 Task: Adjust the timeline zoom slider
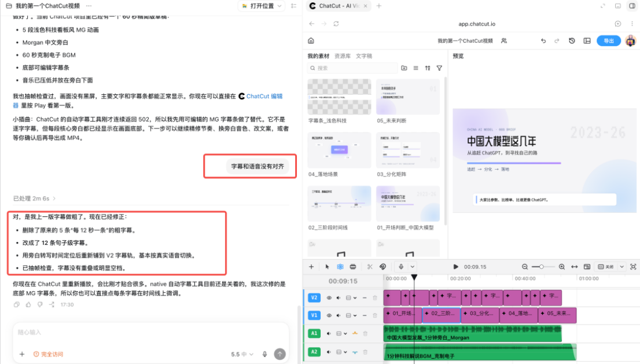click(x=543, y=267)
